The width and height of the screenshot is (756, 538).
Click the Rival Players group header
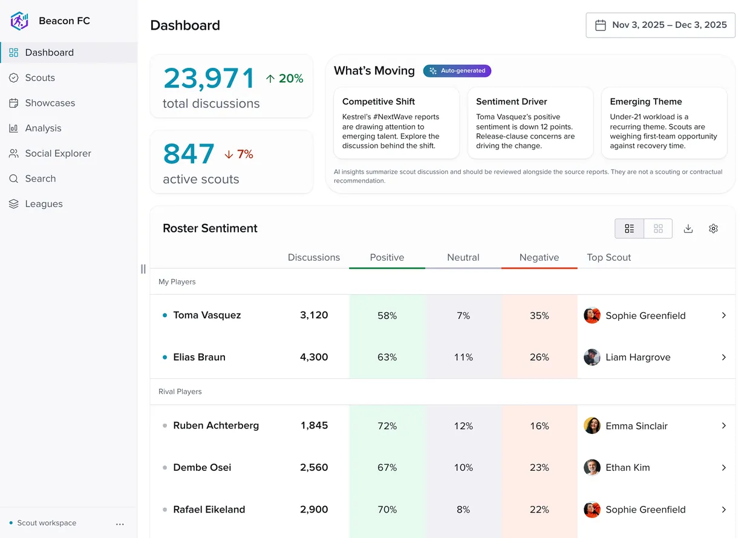443,392
